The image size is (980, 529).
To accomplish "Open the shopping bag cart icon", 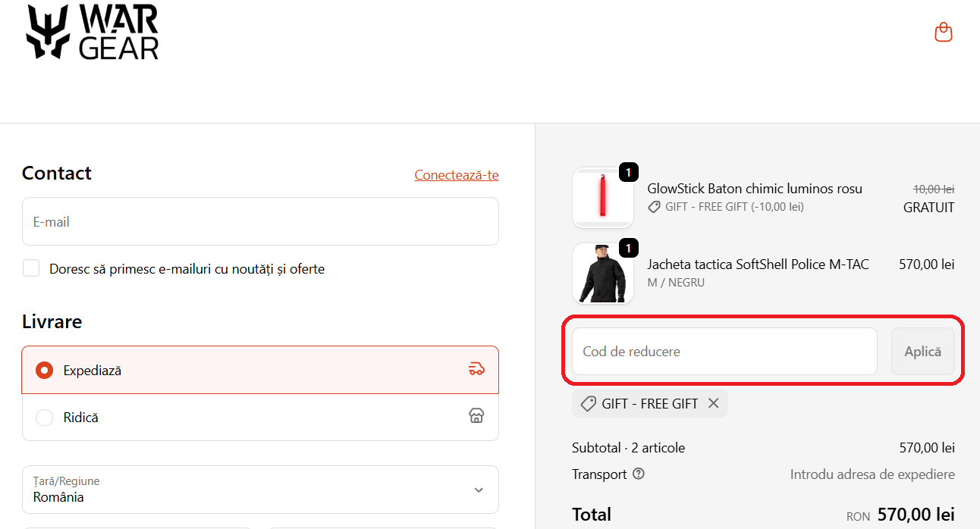I will (x=943, y=33).
